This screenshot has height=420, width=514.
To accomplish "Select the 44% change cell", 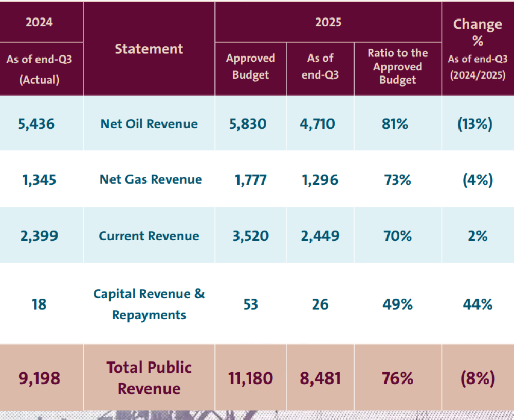I will (x=478, y=304).
